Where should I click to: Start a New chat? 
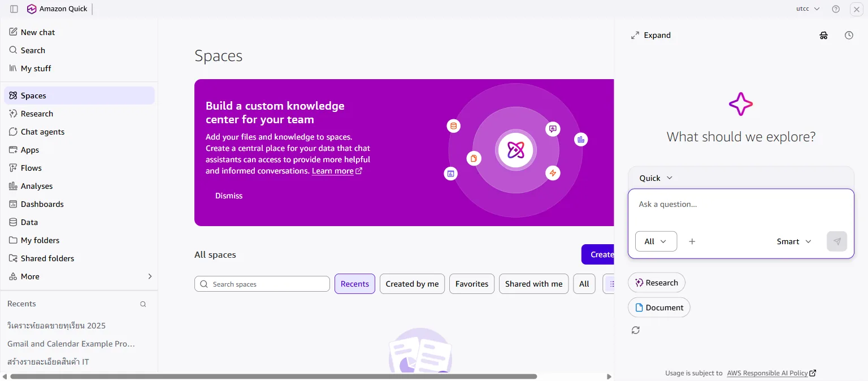pyautogui.click(x=79, y=32)
